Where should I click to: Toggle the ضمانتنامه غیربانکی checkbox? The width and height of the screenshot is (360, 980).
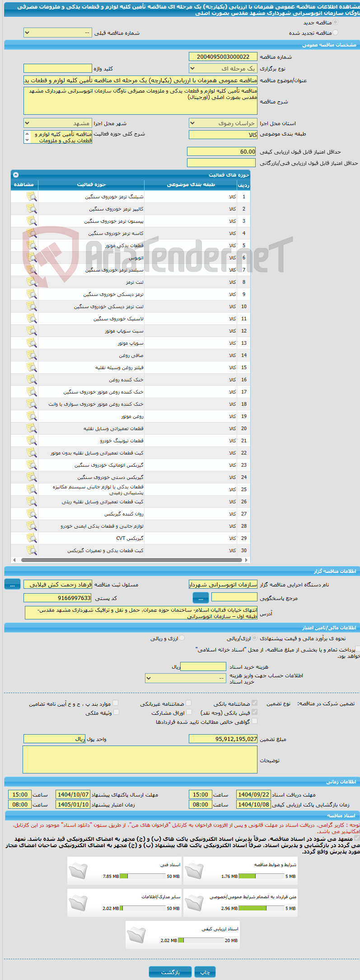coord(189,703)
